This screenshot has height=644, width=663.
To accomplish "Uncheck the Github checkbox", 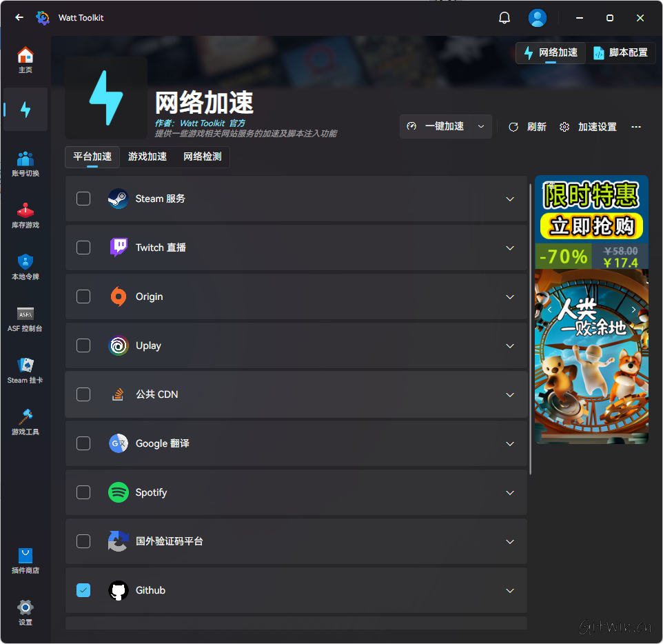I will (83, 590).
